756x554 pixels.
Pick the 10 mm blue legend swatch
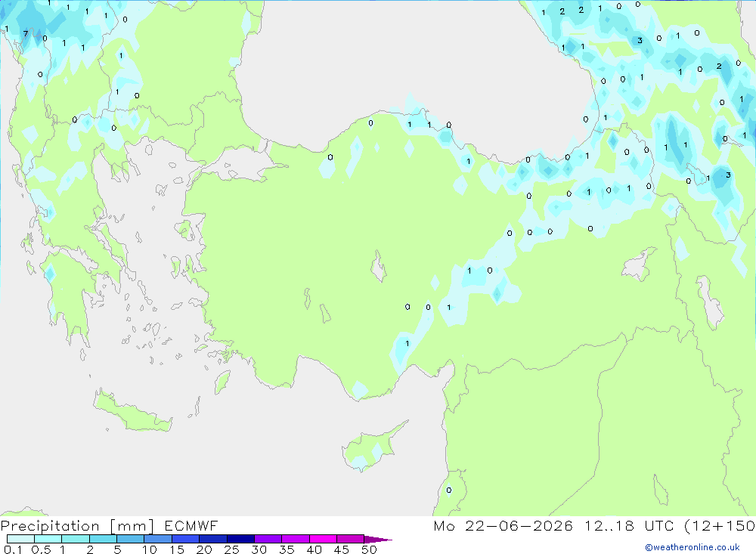click(158, 539)
